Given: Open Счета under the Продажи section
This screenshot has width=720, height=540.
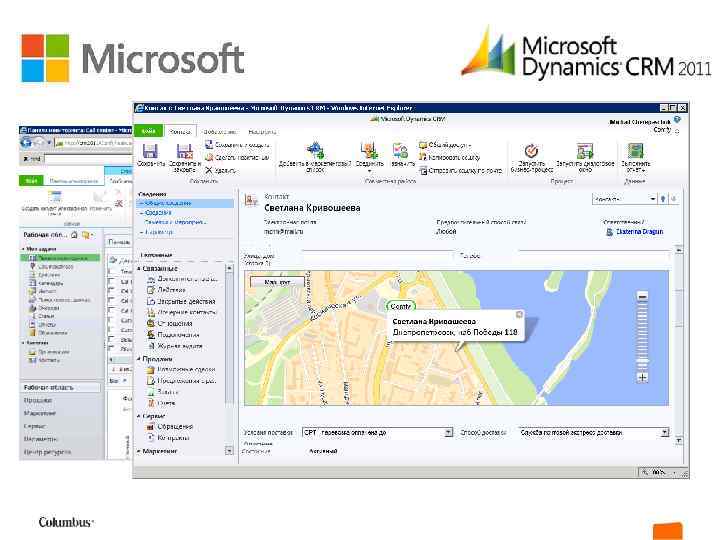Looking at the screenshot, I should pos(161,403).
